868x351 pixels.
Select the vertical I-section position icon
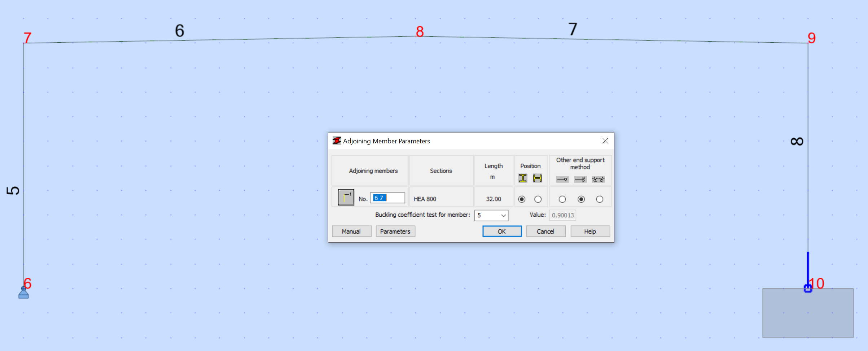tap(522, 178)
